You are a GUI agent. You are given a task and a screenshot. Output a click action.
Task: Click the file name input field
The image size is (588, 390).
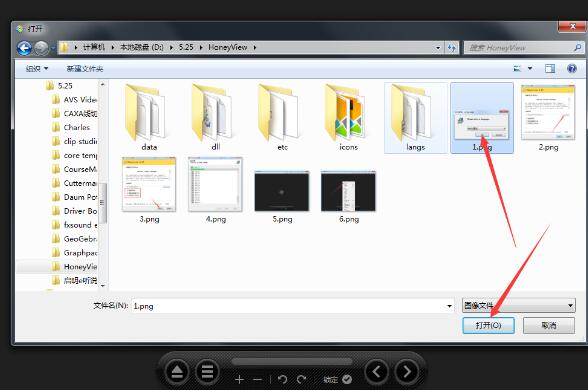point(293,306)
